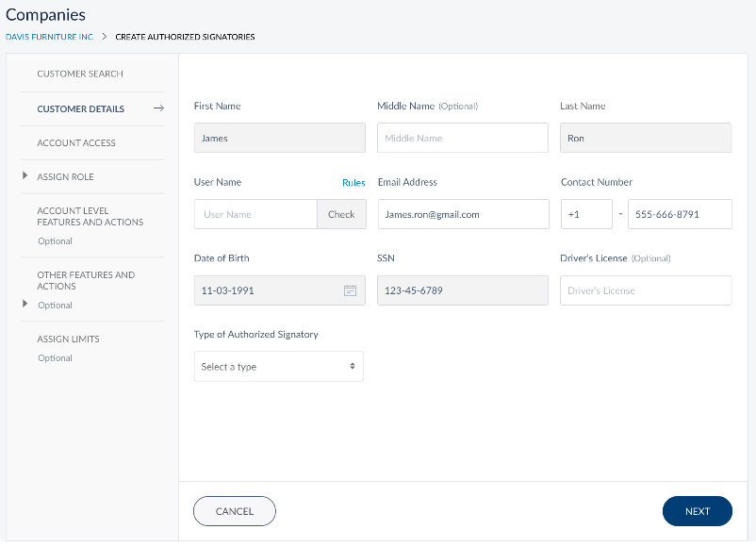Click the Cancel button

(x=235, y=511)
